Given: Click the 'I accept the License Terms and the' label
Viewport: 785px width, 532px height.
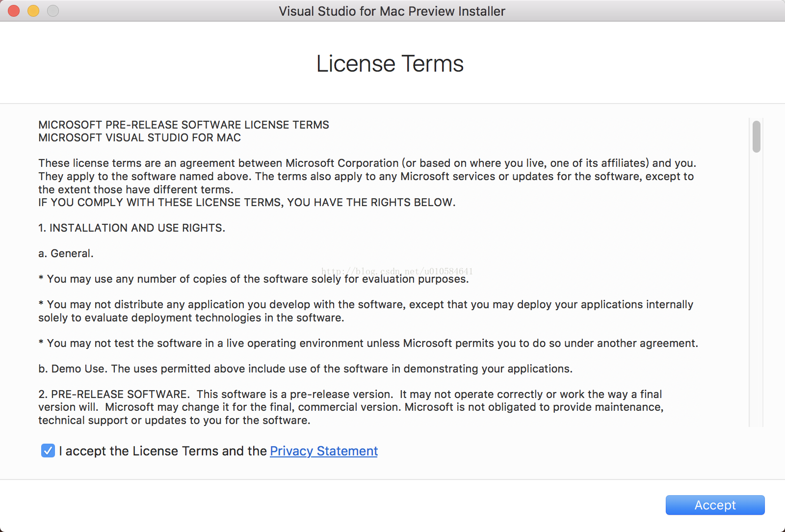Looking at the screenshot, I should click(163, 451).
